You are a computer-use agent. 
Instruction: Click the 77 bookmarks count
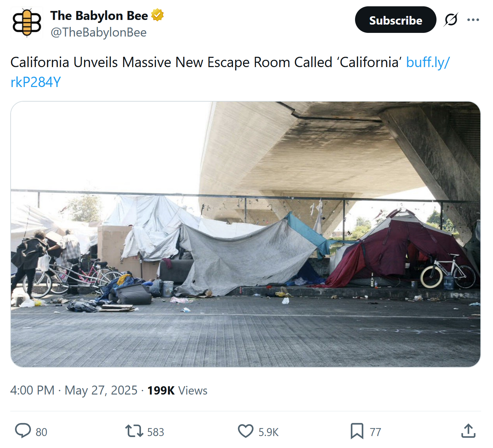click(375, 432)
